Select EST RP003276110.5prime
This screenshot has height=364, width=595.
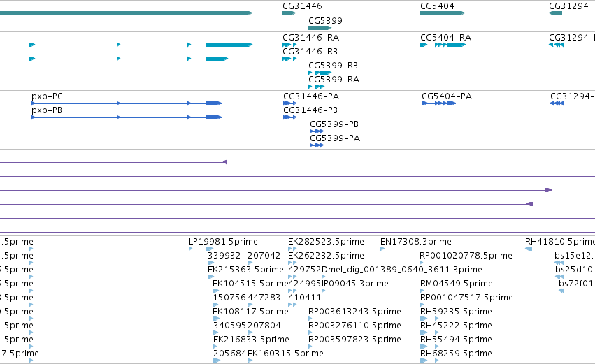click(x=354, y=326)
